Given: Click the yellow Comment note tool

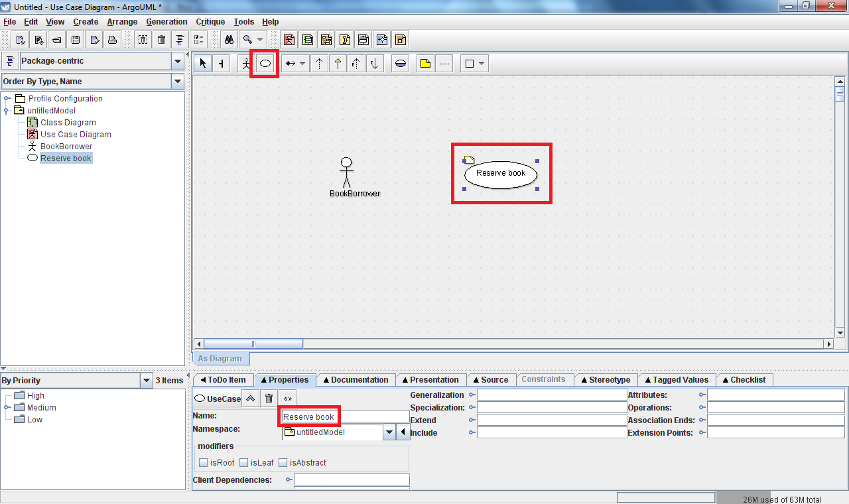Looking at the screenshot, I should [x=425, y=64].
